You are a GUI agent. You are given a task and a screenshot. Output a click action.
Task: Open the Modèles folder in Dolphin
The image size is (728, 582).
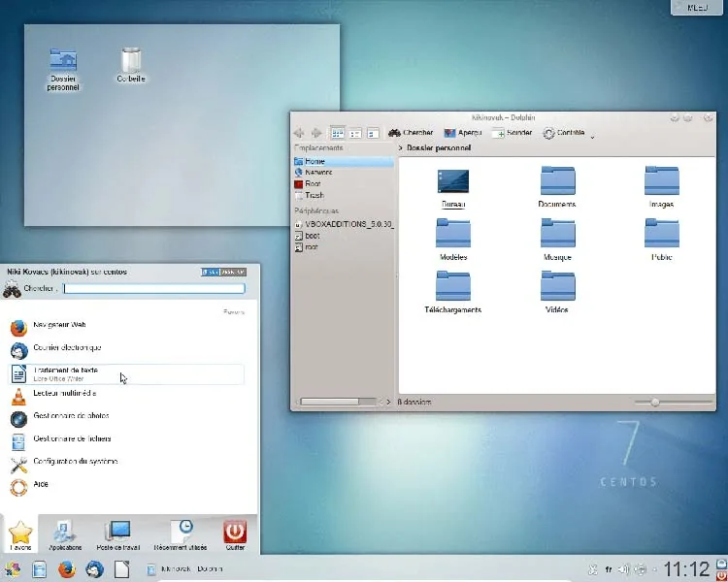[x=453, y=240]
